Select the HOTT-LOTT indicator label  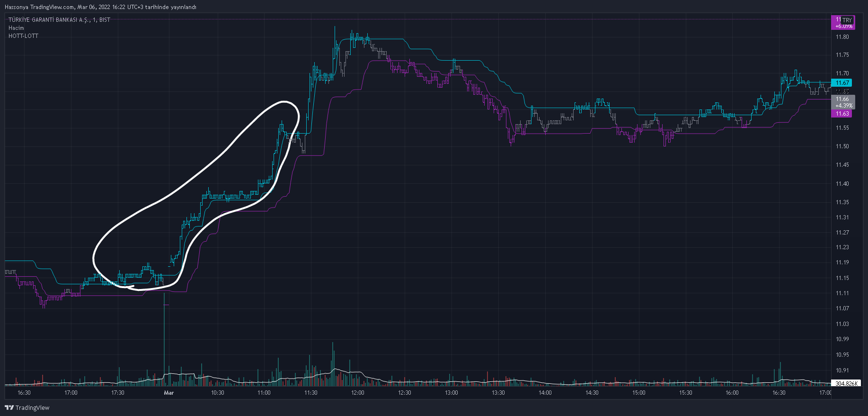pyautogui.click(x=23, y=36)
